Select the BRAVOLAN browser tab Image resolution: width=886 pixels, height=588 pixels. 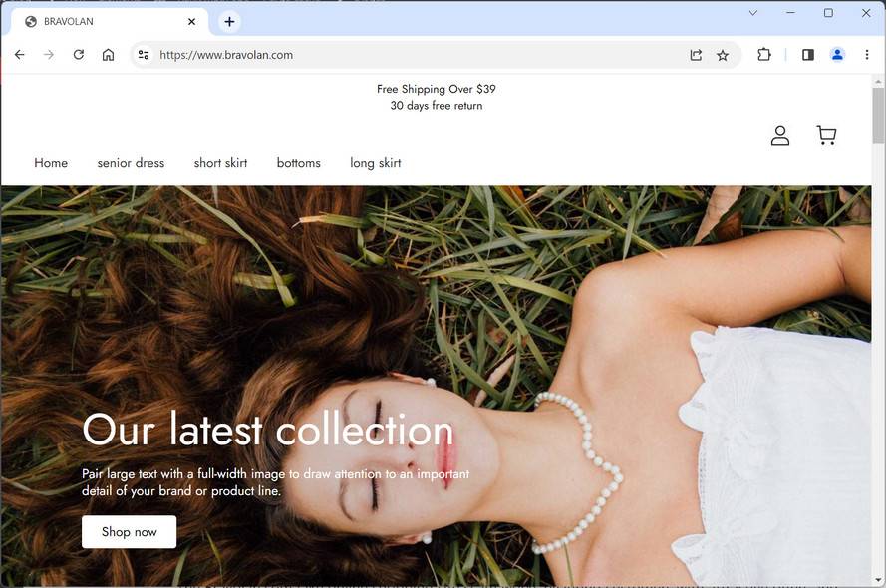[x=111, y=22]
